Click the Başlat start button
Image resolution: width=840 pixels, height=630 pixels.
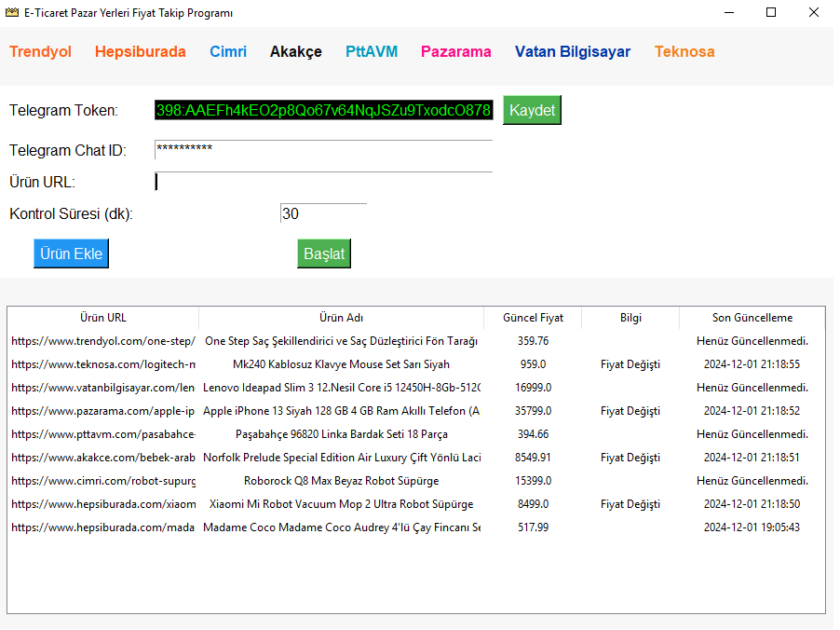pos(324,253)
